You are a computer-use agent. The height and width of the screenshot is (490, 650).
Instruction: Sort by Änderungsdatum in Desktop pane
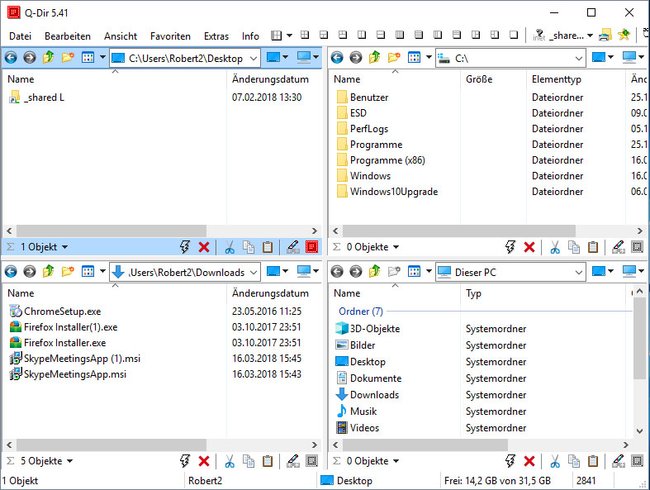pos(270,79)
